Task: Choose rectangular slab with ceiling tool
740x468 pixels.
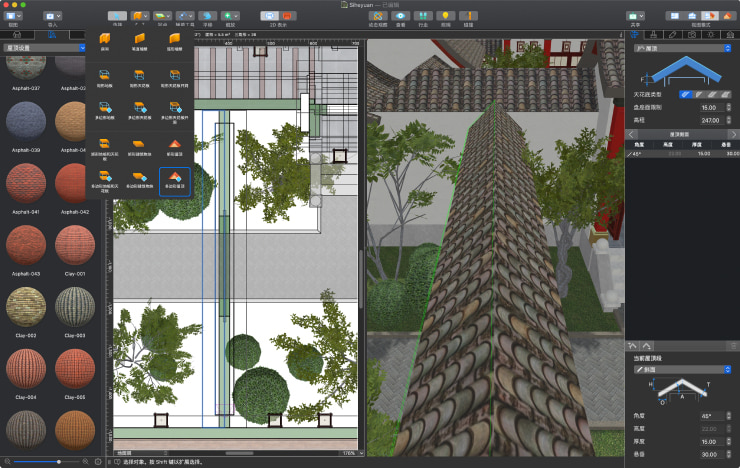Action: pyautogui.click(x=105, y=148)
